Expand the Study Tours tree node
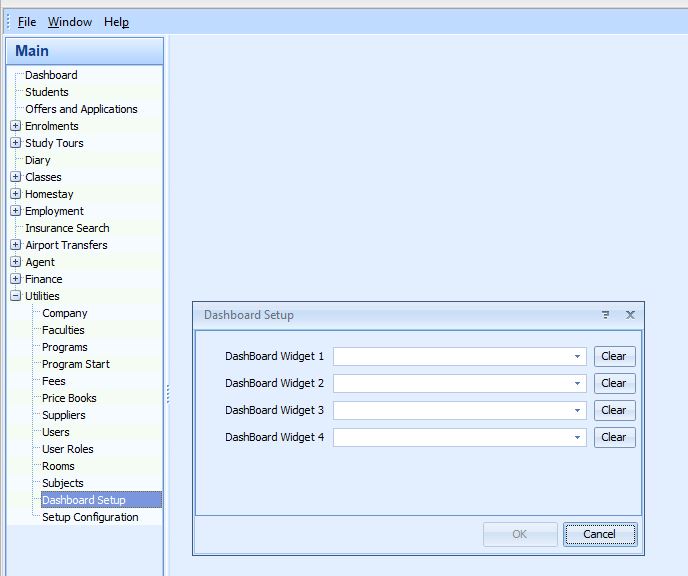 tap(16, 143)
